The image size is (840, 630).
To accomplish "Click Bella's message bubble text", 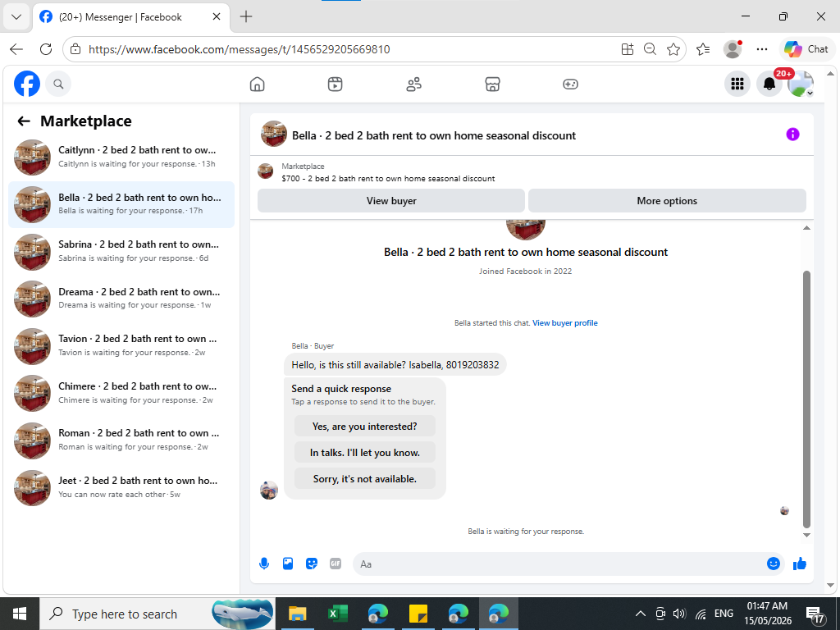I will pyautogui.click(x=395, y=365).
